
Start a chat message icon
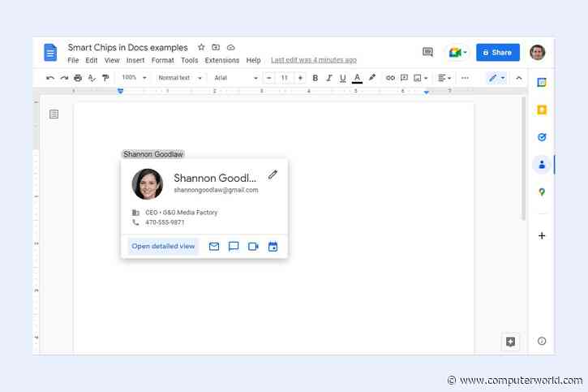234,247
